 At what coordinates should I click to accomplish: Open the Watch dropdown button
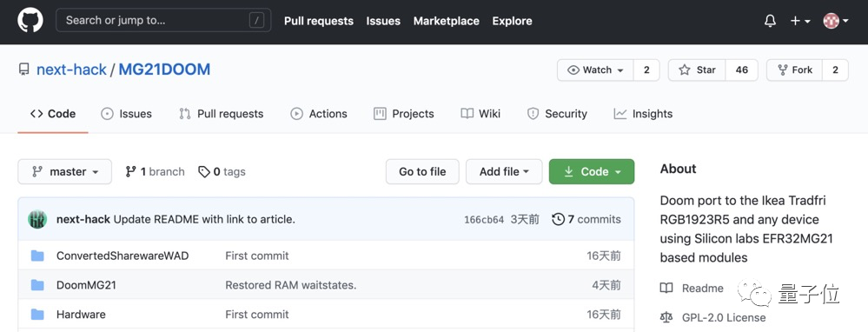click(595, 70)
